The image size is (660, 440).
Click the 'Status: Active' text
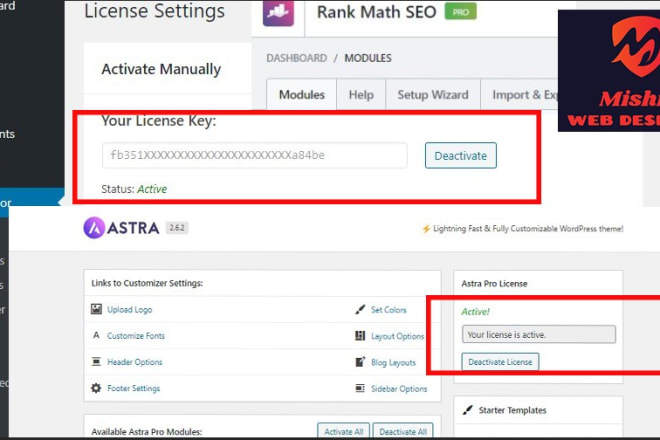tap(134, 189)
